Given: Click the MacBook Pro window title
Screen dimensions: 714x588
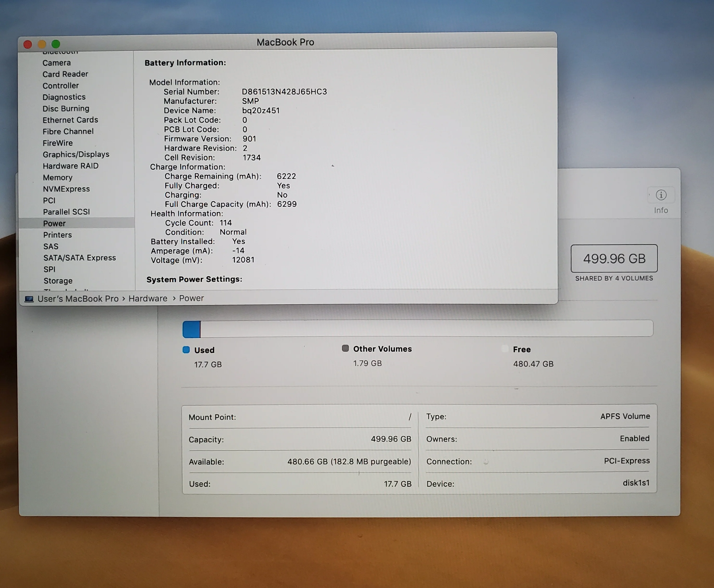Looking at the screenshot, I should pos(285,42).
